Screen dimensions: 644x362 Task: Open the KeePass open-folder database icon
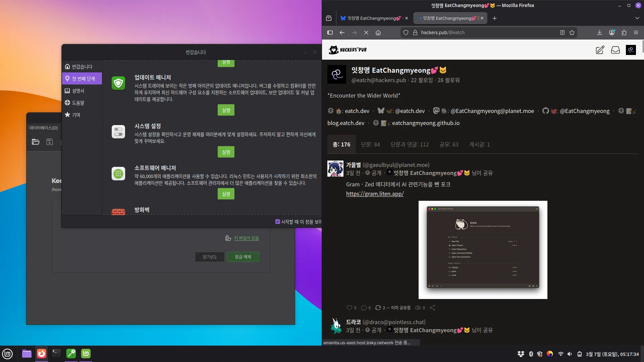click(x=36, y=142)
